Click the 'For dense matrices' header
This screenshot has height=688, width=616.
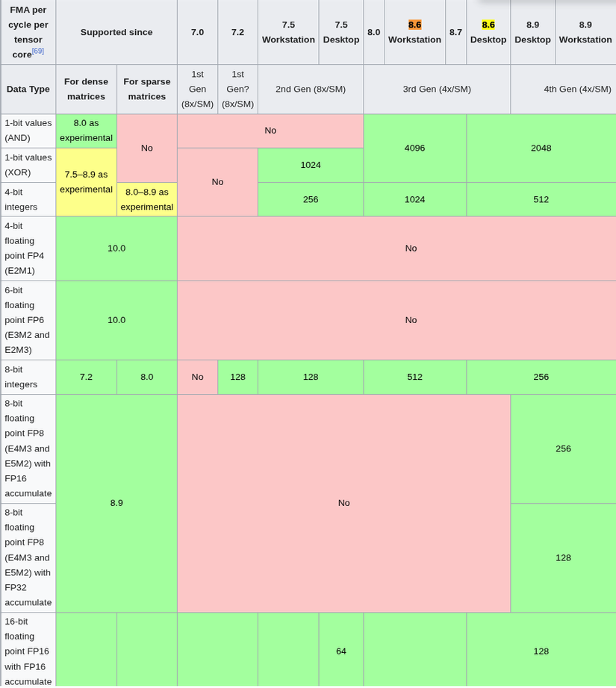[86, 89]
